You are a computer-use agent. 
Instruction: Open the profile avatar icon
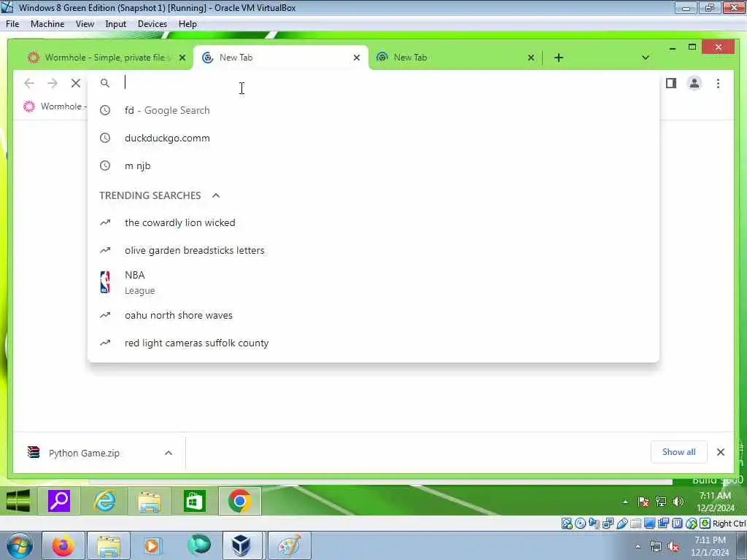tap(694, 83)
